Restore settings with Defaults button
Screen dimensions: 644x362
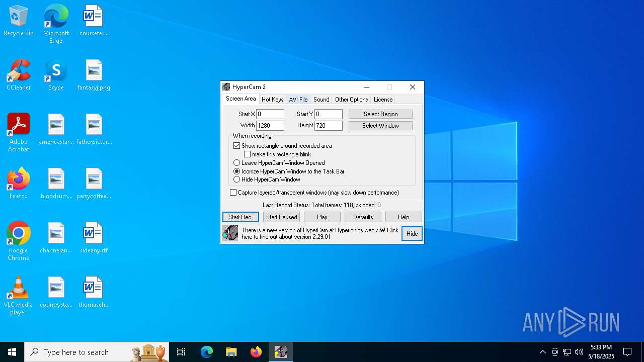coord(363,217)
